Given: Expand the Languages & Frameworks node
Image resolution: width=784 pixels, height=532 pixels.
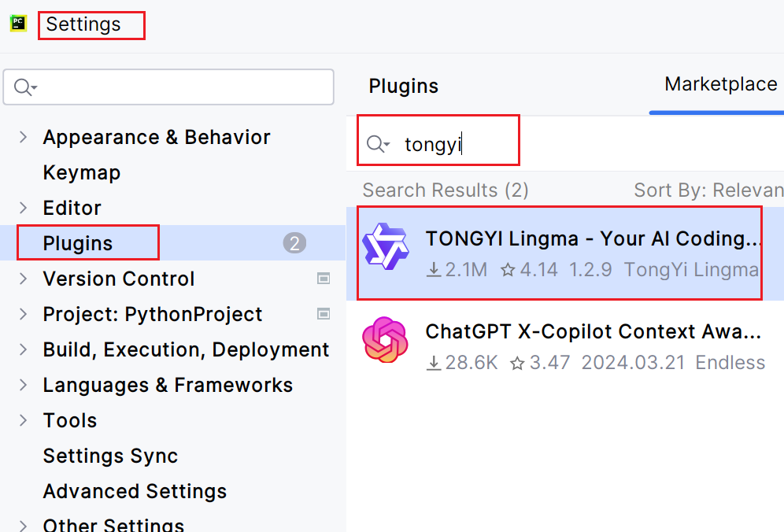Looking at the screenshot, I should click(x=24, y=385).
